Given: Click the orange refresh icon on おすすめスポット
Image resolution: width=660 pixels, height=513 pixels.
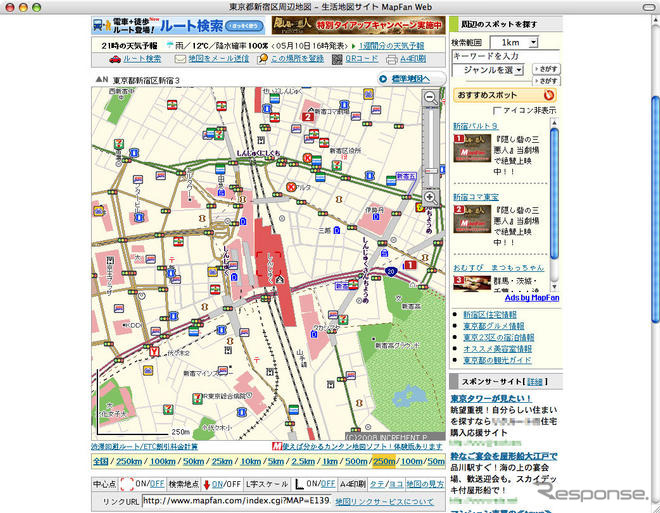Looking at the screenshot, I should (548, 95).
